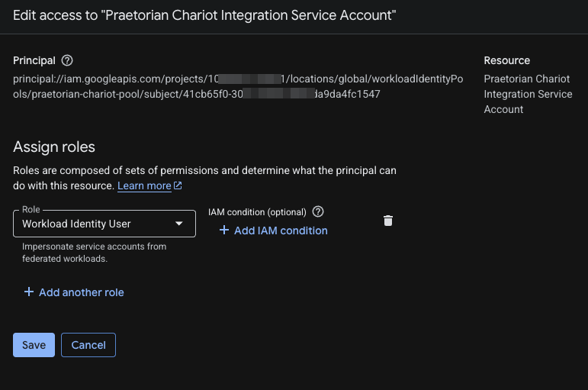This screenshot has height=390, width=588.
Task: Expand the Role dropdown arrow
Action: tap(179, 224)
